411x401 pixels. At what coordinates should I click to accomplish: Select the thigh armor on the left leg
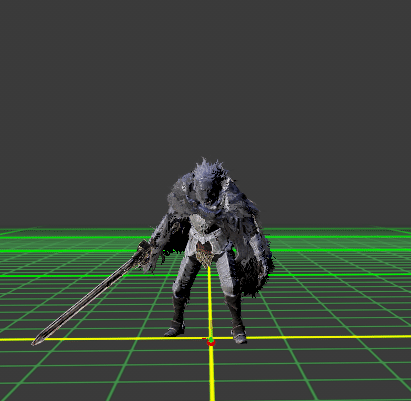coord(186,272)
